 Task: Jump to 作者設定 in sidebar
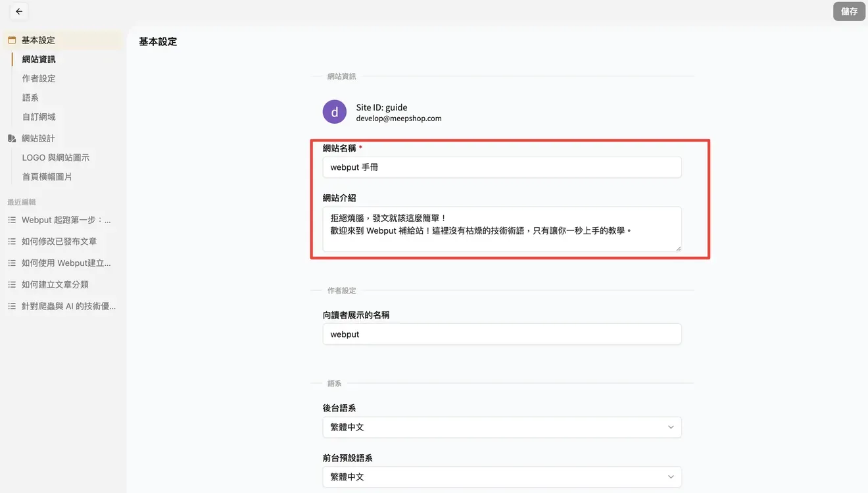pos(39,78)
